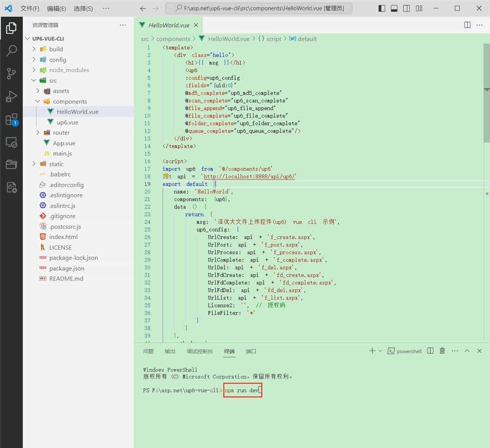Screen dimensions: 490x448
Task: Open package.json in the explorer
Action: tap(66, 268)
